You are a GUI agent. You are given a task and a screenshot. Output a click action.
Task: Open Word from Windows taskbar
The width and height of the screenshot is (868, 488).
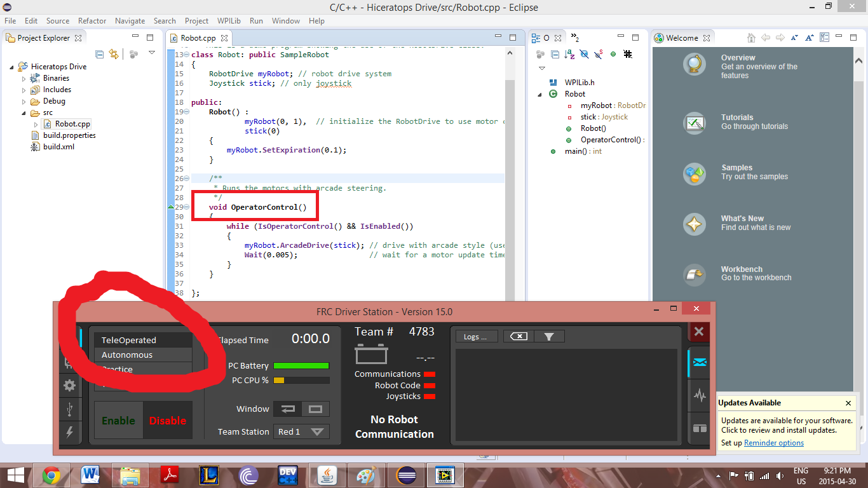tap(90, 475)
